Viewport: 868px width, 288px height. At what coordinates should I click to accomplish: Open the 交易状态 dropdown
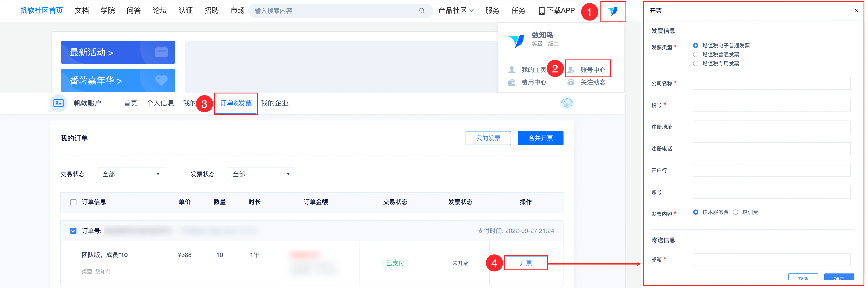(x=131, y=174)
